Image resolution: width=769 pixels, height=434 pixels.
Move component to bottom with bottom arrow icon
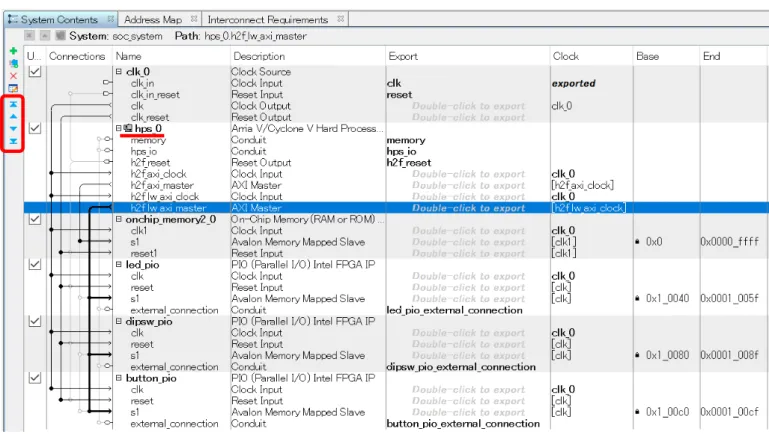[x=13, y=141]
